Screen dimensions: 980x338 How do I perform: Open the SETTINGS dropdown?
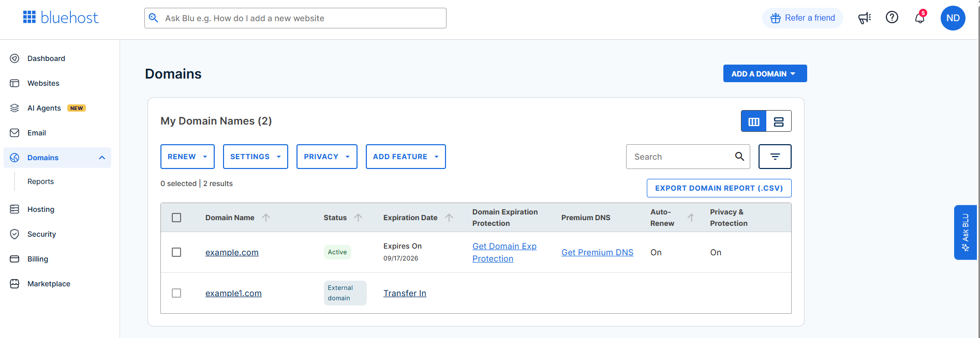(x=256, y=157)
